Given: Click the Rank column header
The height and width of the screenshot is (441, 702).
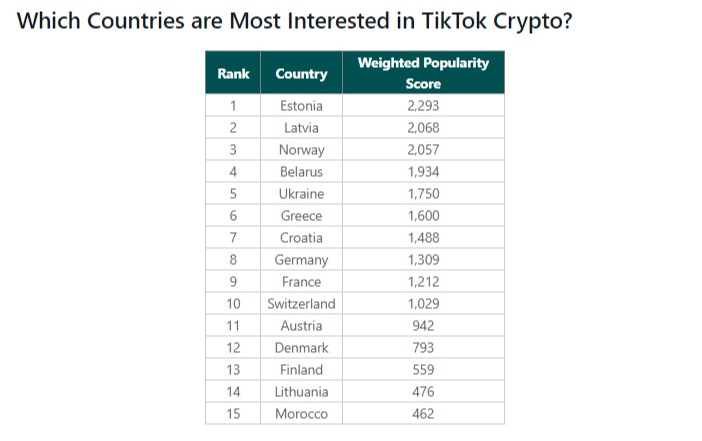Looking at the screenshot, I should point(233,73).
